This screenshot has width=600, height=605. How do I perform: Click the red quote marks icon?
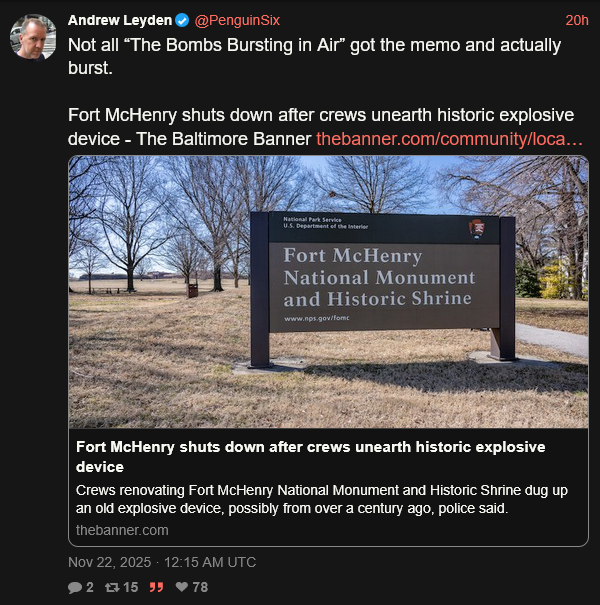point(156,588)
